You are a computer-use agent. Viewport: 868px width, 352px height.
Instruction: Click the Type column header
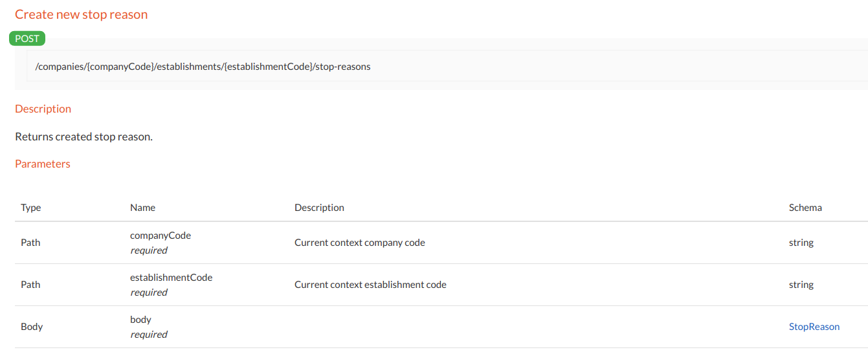pyautogui.click(x=30, y=208)
